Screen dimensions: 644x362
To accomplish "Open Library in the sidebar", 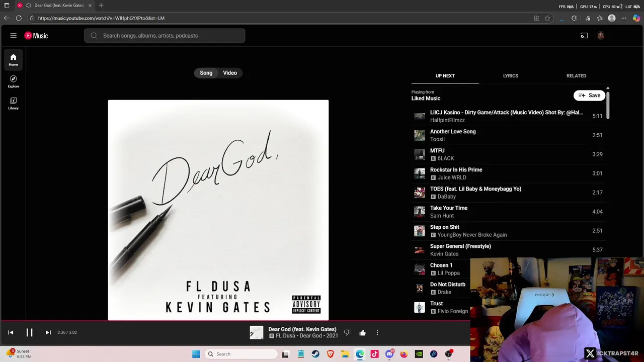I will 14,103.
